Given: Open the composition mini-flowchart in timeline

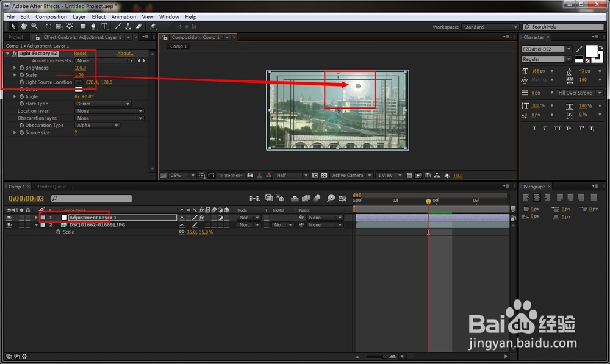Looking at the screenshot, I should (254, 198).
